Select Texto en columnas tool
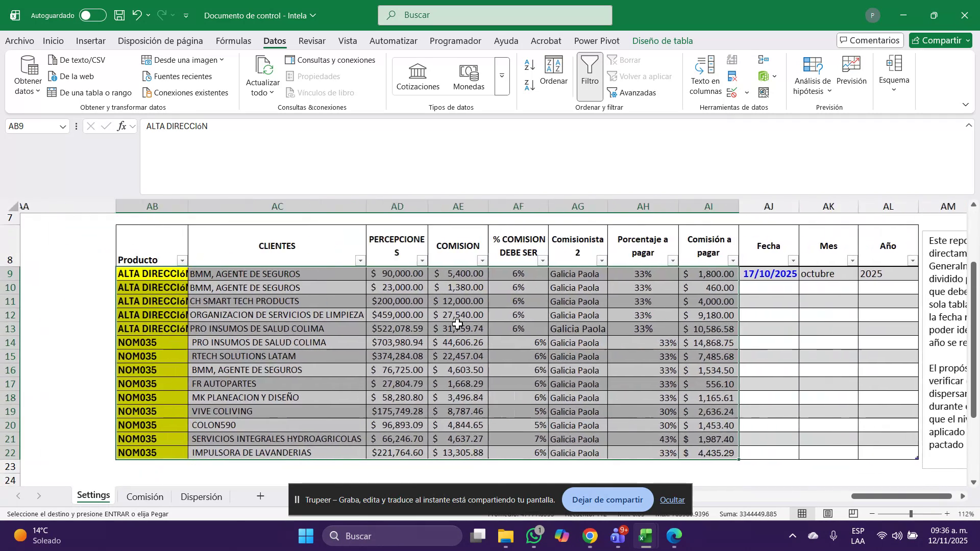The height and width of the screenshot is (551, 980). (x=705, y=76)
